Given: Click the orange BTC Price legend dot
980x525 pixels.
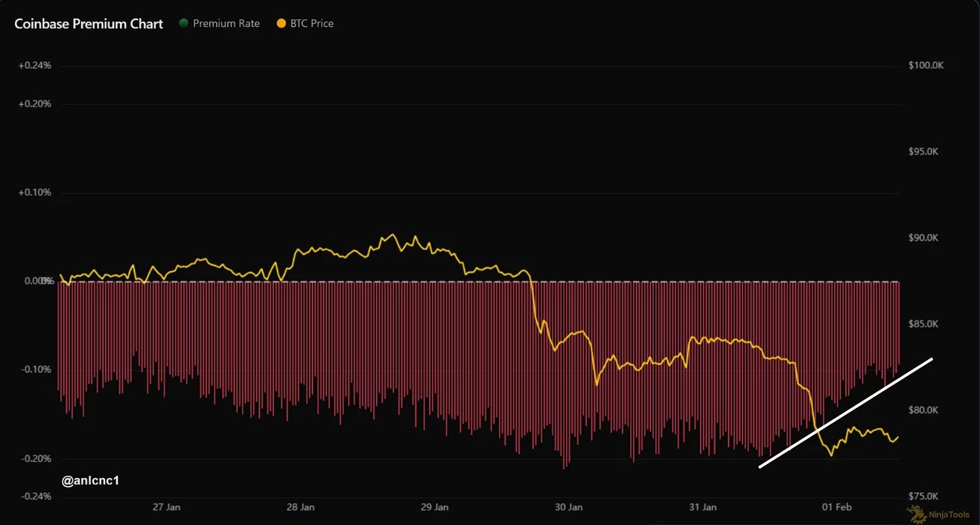Looking at the screenshot, I should click(x=281, y=24).
